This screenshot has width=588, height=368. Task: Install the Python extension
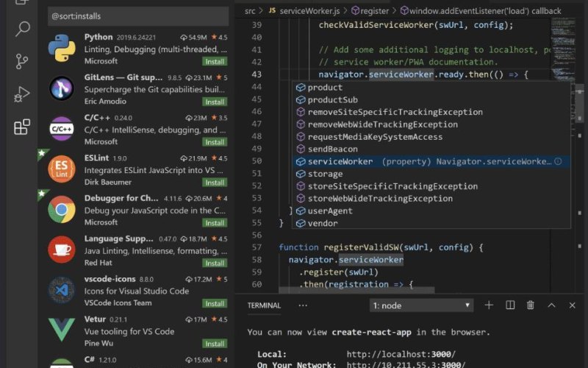click(x=215, y=62)
